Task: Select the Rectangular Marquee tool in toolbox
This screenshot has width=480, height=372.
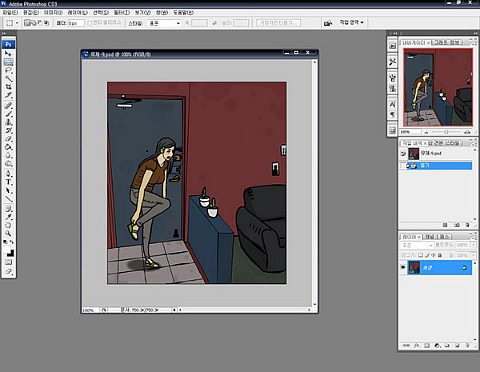Action: click(x=8, y=62)
